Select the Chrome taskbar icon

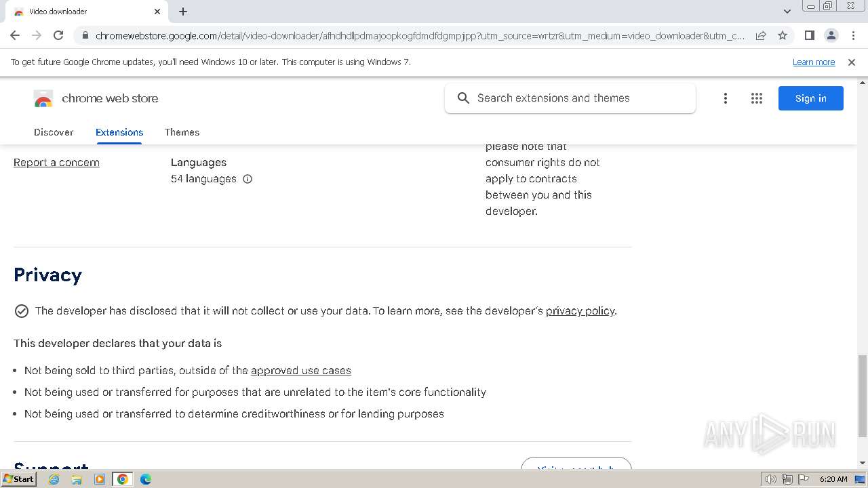pos(123,479)
